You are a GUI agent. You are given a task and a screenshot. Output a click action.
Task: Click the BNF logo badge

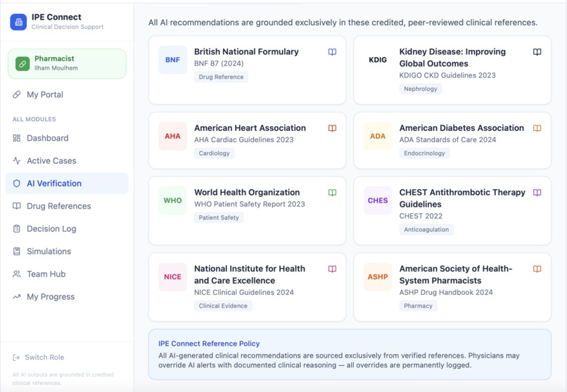(173, 60)
